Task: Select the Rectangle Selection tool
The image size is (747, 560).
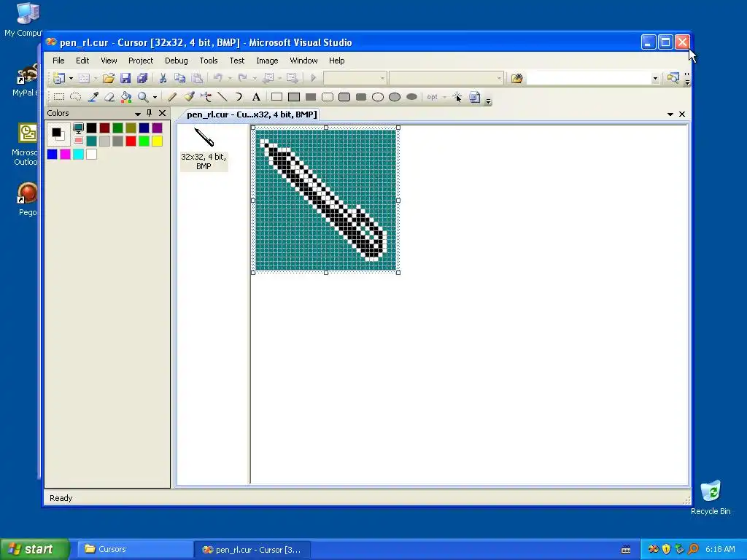Action: (59, 97)
